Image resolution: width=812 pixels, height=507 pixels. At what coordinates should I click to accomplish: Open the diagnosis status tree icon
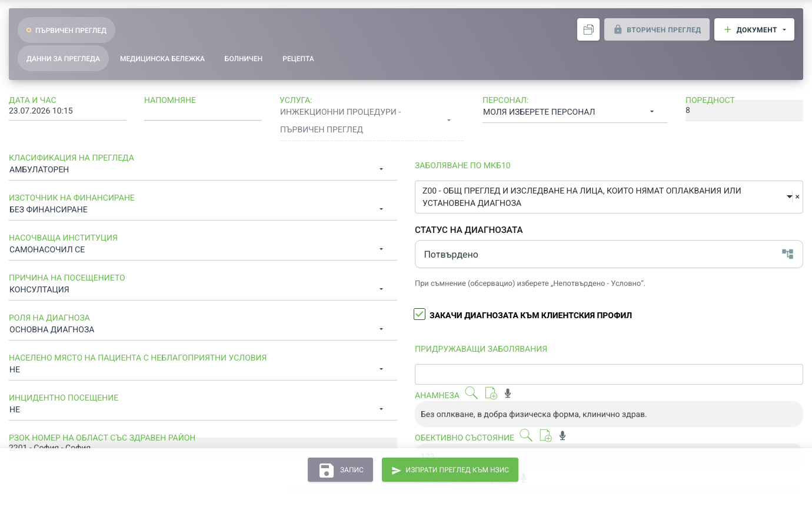click(x=787, y=254)
